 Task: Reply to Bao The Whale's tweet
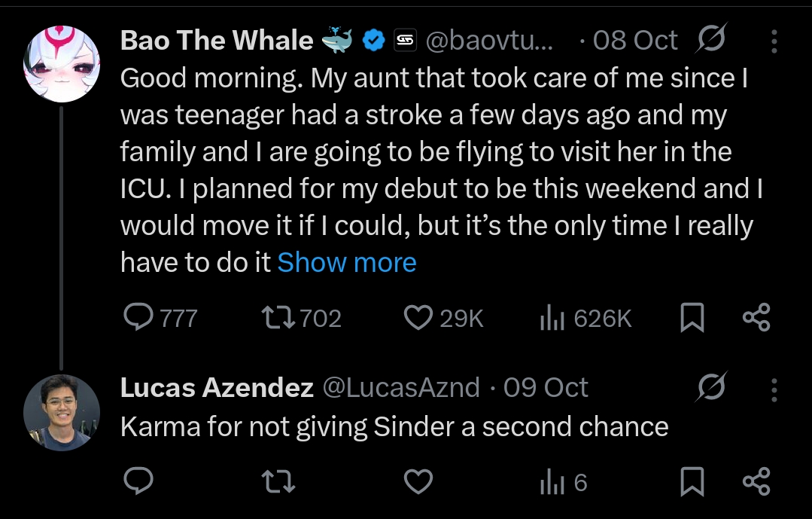[138, 318]
